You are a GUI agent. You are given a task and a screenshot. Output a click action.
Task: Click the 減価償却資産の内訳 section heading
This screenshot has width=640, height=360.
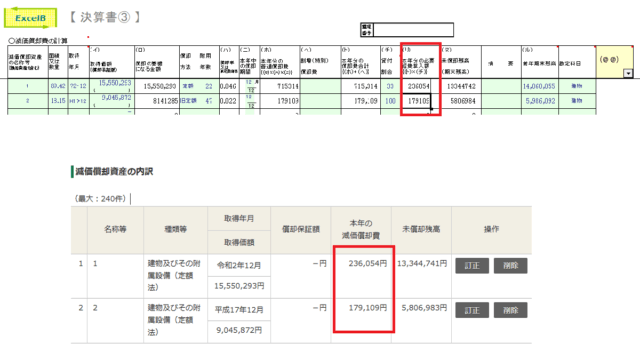[114, 171]
